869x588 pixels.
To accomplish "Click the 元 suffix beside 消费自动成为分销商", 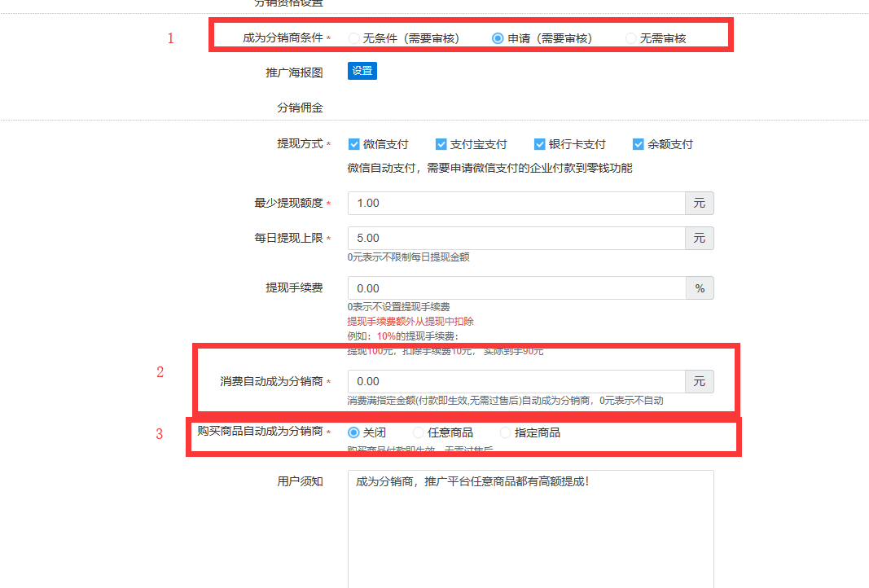I will (700, 381).
